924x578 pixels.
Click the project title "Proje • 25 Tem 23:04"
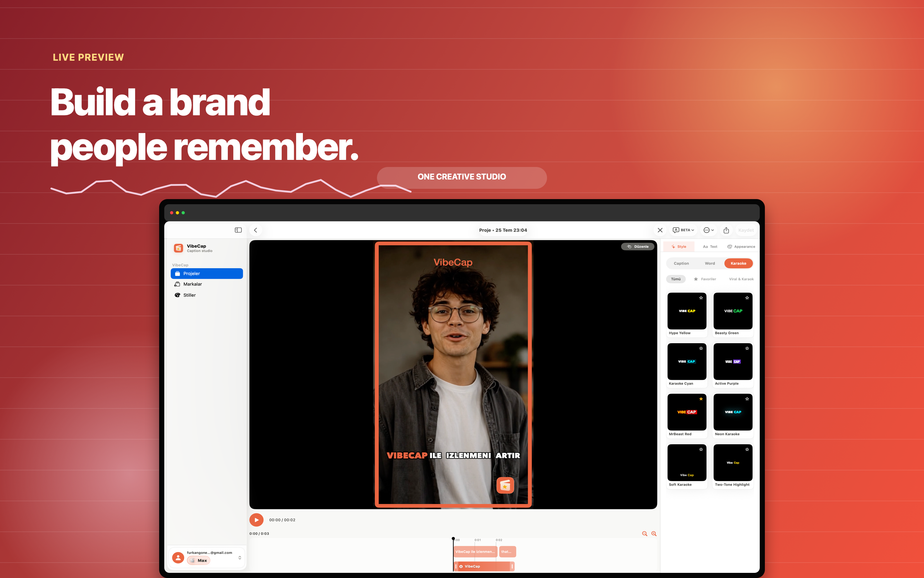[503, 230]
